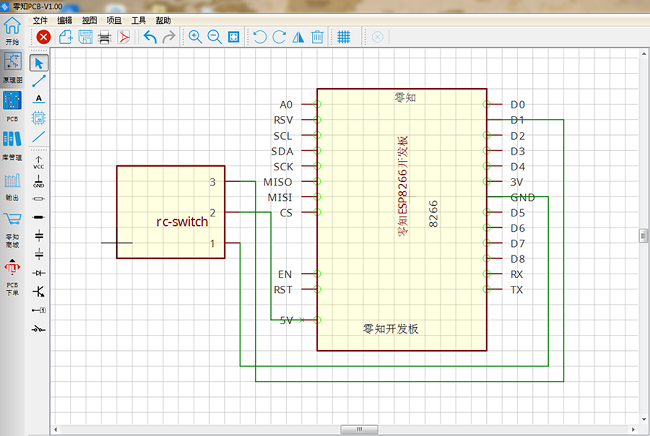Open the 帮助 menu
The width and height of the screenshot is (650, 436).
tap(163, 20)
